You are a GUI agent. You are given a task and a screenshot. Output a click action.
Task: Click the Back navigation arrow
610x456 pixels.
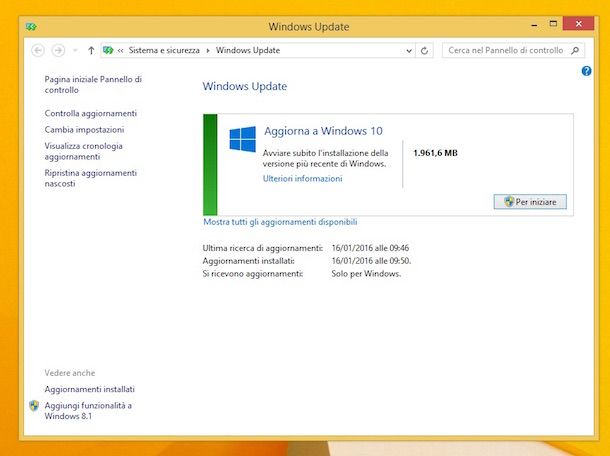tap(38, 51)
